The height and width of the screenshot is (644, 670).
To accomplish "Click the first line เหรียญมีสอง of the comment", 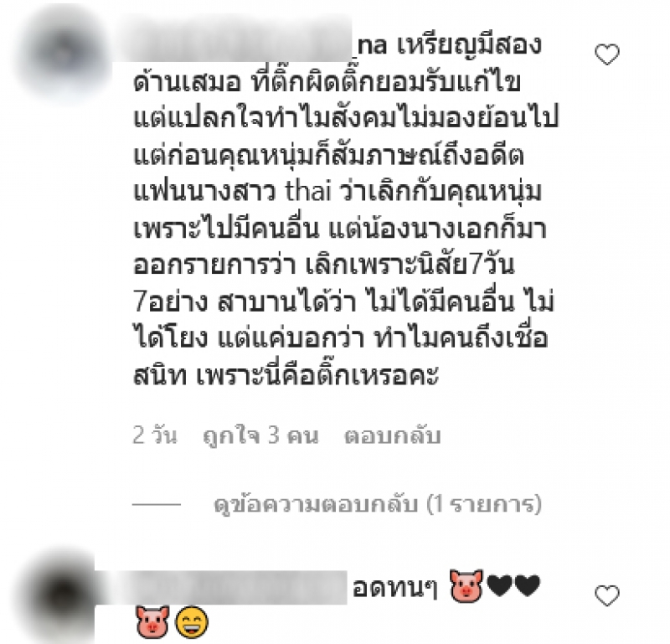I will [469, 46].
